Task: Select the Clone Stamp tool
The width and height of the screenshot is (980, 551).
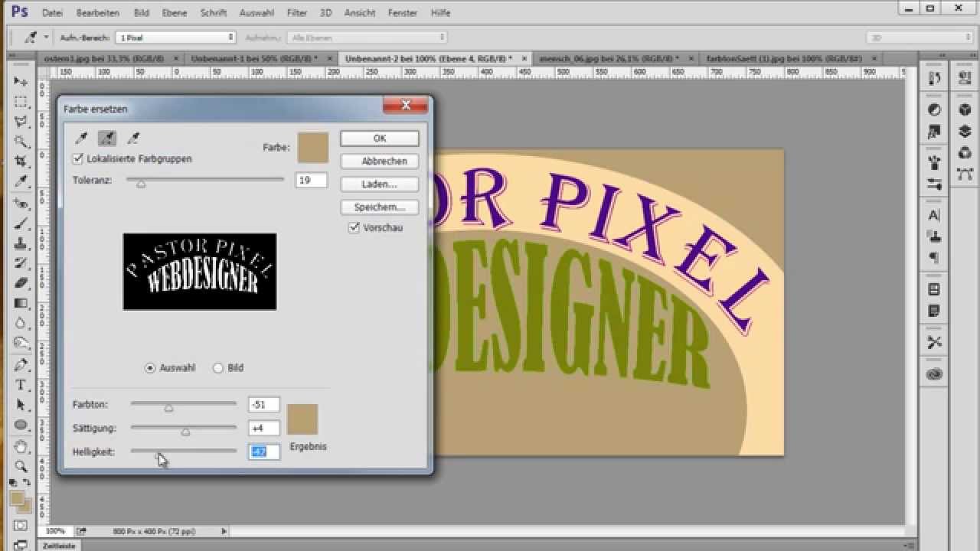Action: click(21, 243)
